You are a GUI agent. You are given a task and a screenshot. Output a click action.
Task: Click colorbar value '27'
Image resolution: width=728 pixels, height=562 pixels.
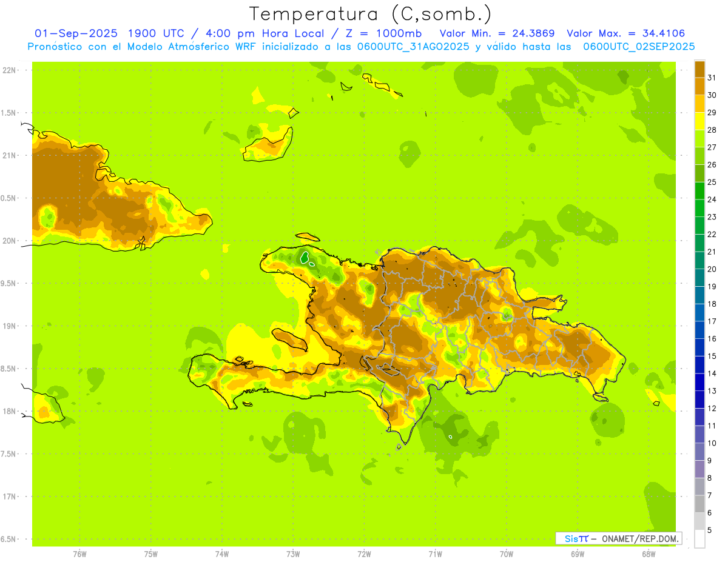[x=712, y=147]
